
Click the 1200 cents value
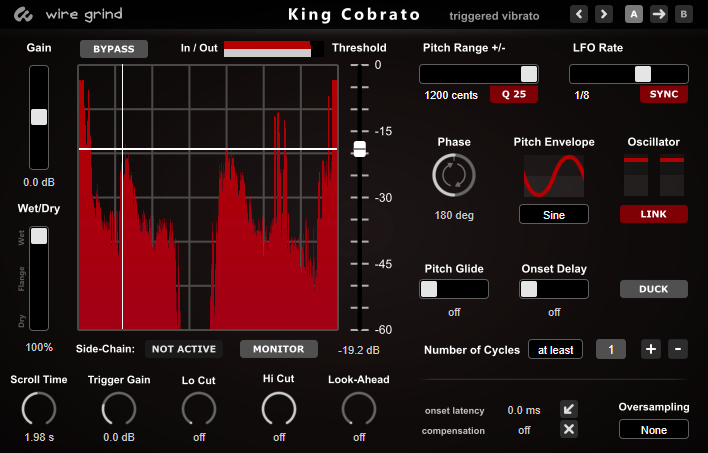[451, 95]
